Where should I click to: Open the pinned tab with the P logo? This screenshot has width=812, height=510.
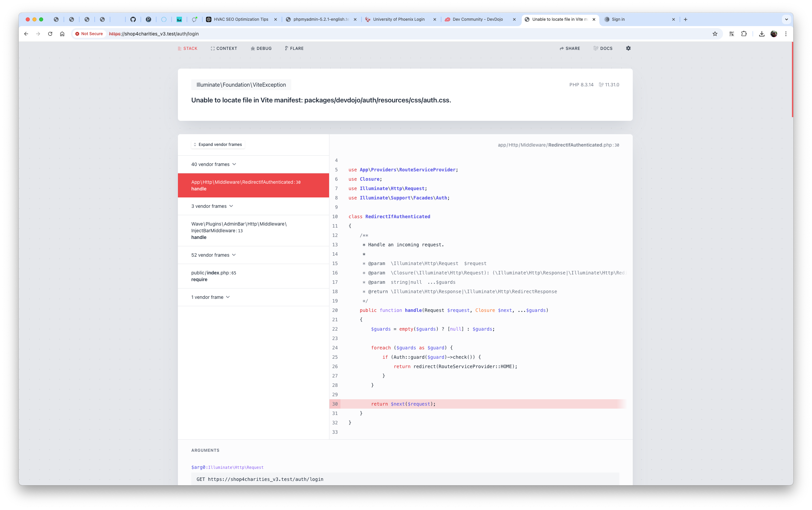coord(148,19)
